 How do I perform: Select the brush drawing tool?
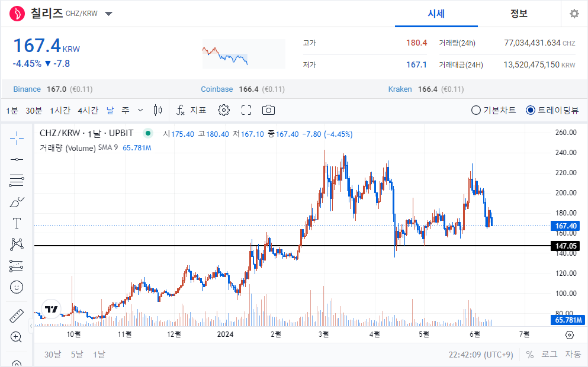[x=17, y=202]
